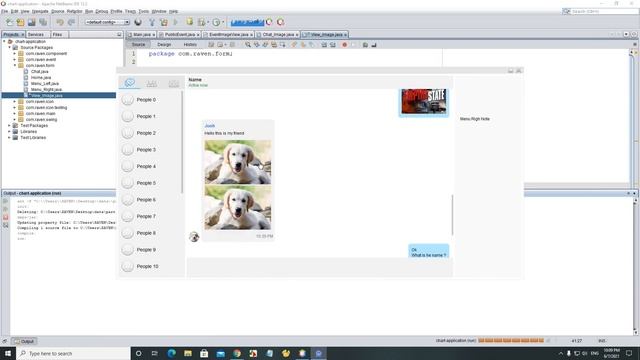The image size is (640, 360).
Task: Click the New File toolbar icon
Action: (x=9, y=22)
